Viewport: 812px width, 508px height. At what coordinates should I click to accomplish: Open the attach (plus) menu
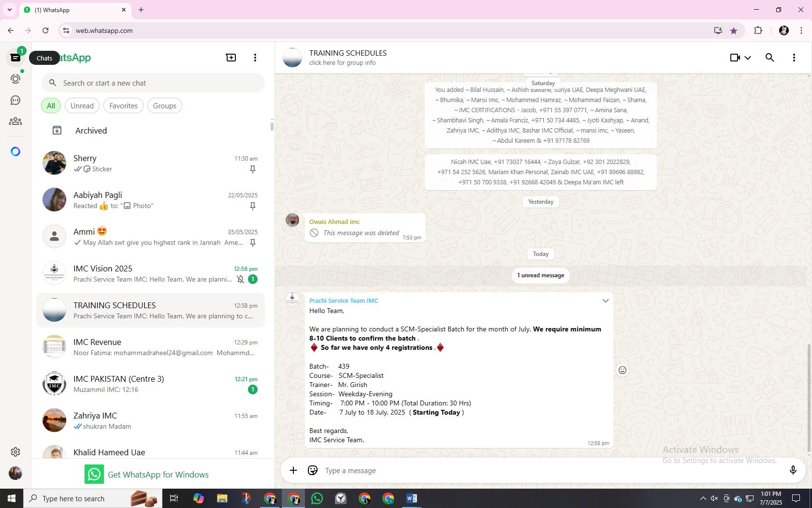pyautogui.click(x=293, y=470)
